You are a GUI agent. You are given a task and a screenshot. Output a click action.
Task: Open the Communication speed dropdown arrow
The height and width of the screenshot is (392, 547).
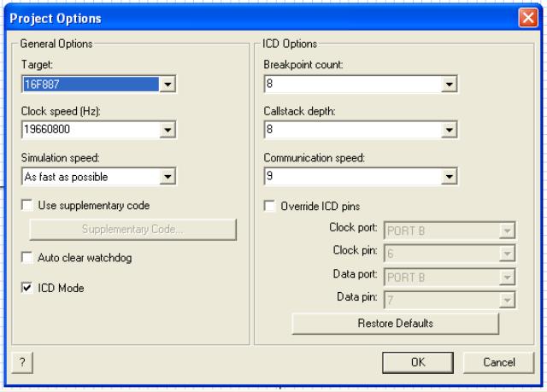pyautogui.click(x=449, y=176)
